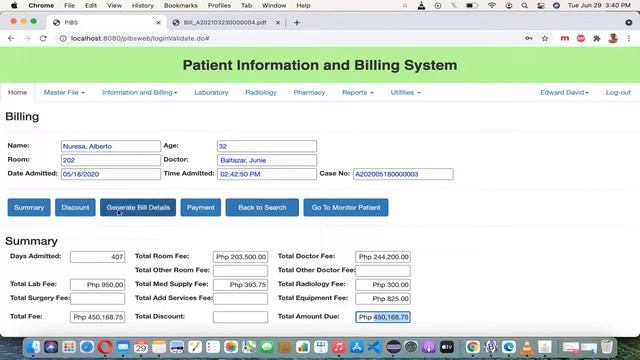Click Go To Monitor Patient button

346,207
